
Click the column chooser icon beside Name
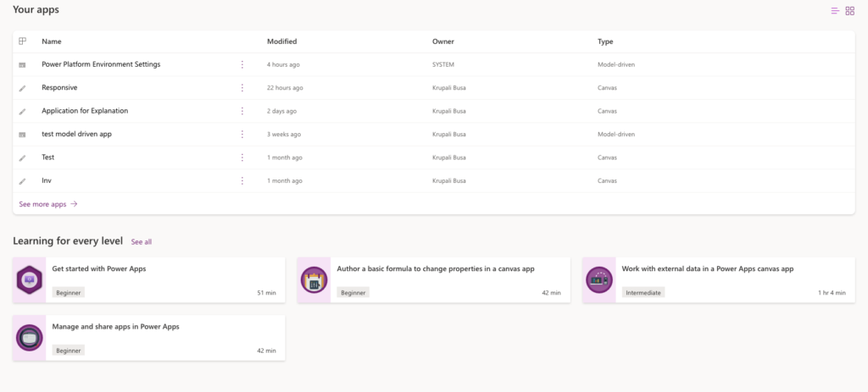click(x=22, y=41)
